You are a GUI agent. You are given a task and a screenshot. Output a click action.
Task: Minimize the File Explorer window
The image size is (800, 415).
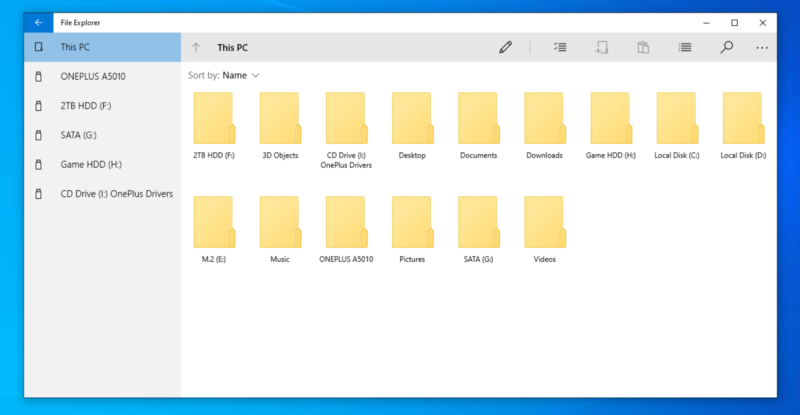706,22
